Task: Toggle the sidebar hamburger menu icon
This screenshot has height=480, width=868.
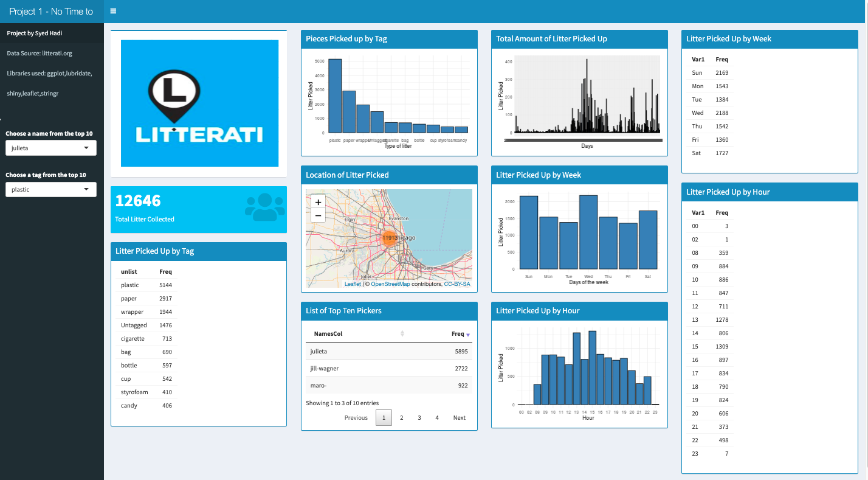Action: click(x=114, y=11)
